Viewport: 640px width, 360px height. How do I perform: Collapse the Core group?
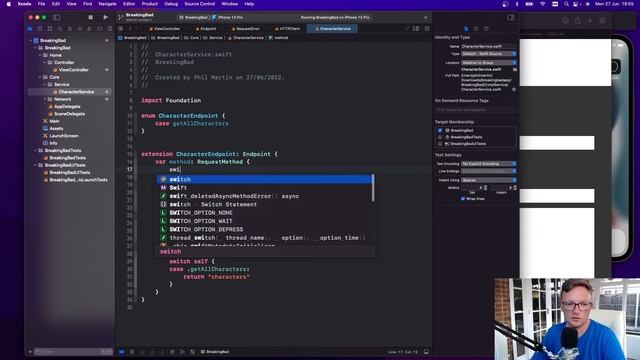[40, 77]
